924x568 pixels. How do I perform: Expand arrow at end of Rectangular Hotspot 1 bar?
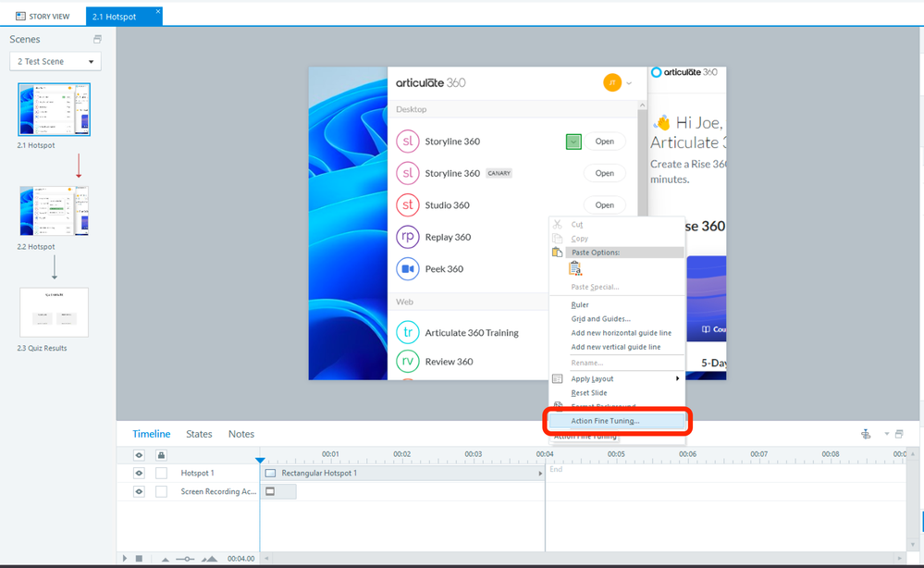540,473
